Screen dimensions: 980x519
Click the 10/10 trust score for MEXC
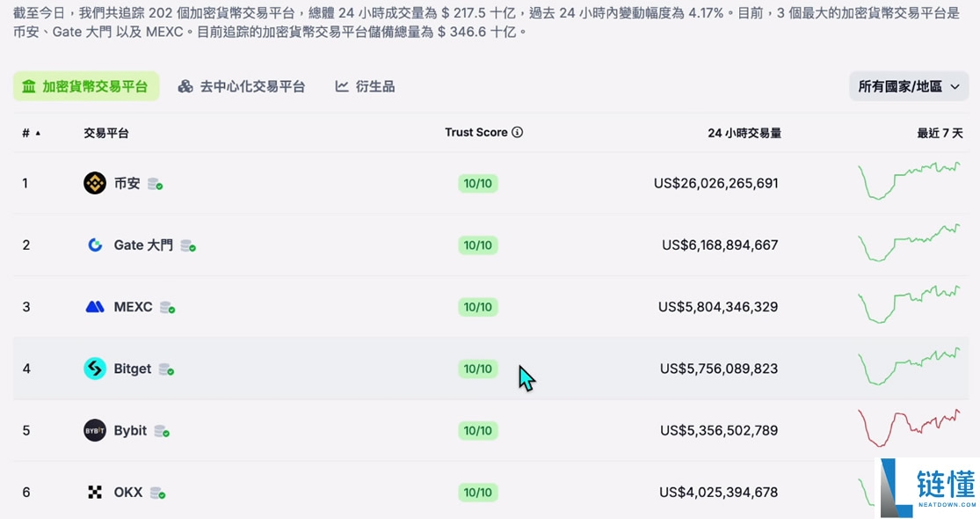click(477, 307)
